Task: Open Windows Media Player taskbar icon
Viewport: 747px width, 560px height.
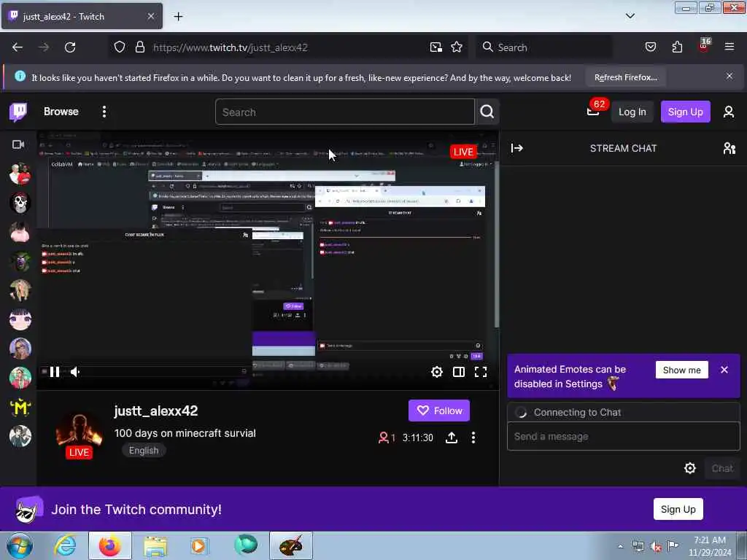Action: (x=198, y=545)
